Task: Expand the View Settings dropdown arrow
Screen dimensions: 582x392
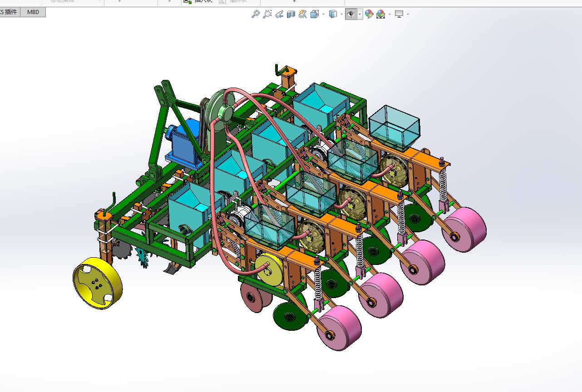Action: [408, 14]
